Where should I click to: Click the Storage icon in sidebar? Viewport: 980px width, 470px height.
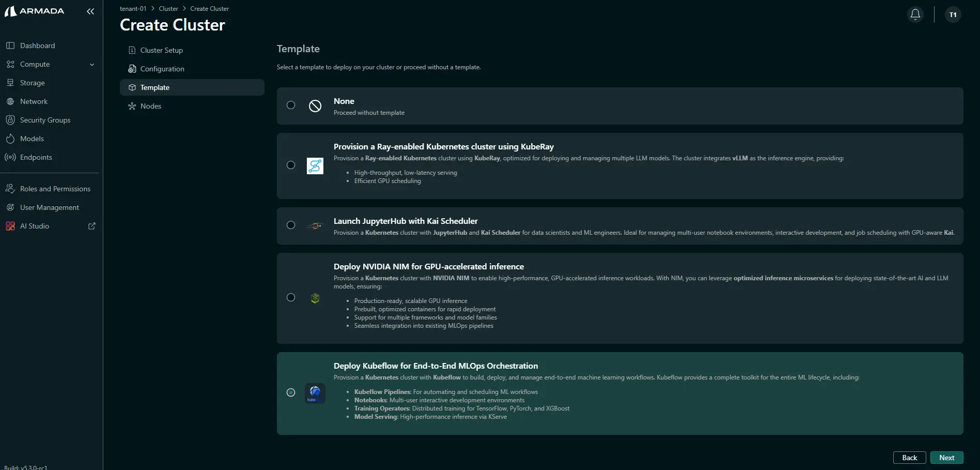click(10, 83)
